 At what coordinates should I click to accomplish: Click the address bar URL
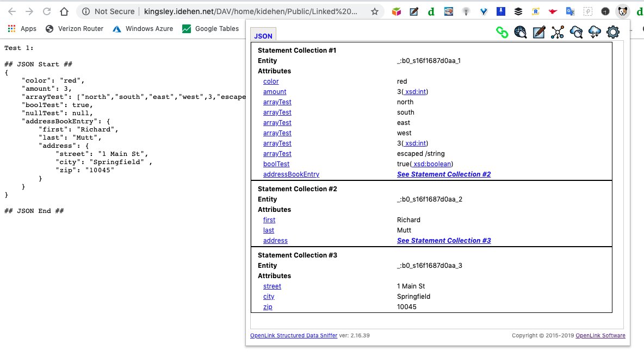251,11
